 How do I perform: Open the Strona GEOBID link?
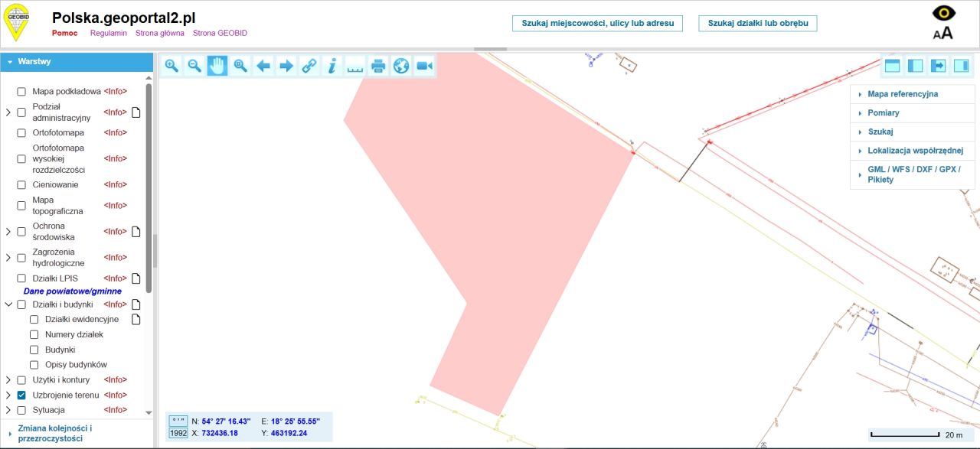220,34
